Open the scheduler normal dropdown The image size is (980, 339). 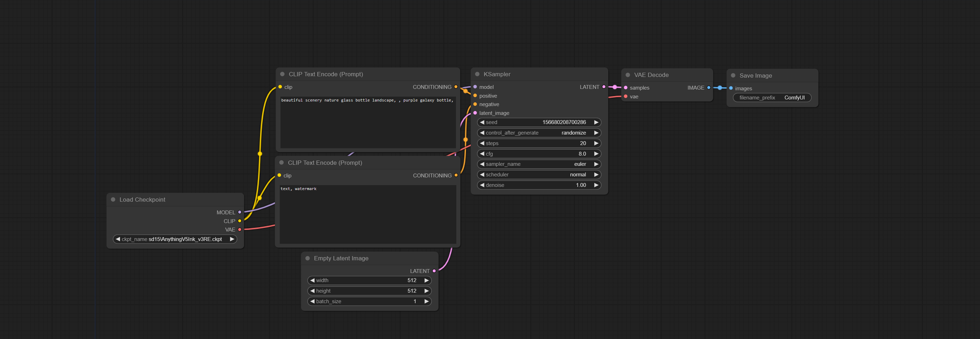tap(539, 175)
